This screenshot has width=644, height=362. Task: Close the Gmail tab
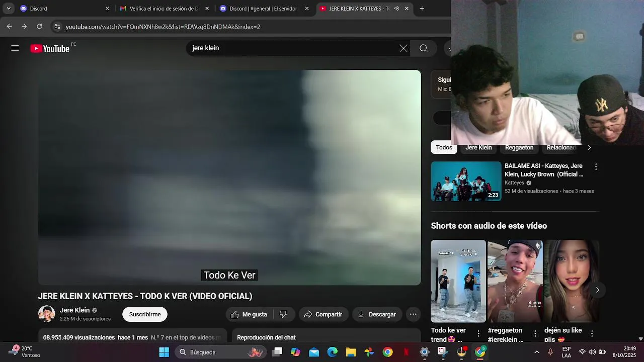click(207, 9)
